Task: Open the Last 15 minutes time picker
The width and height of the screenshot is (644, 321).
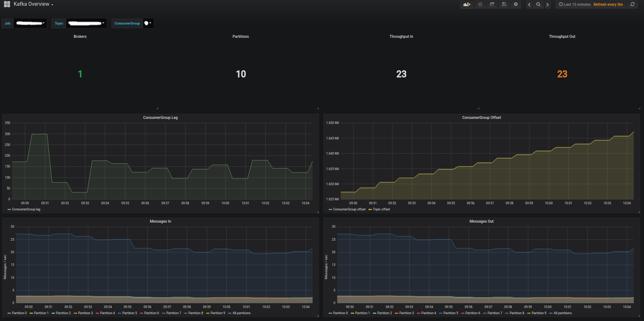Action: pyautogui.click(x=577, y=4)
